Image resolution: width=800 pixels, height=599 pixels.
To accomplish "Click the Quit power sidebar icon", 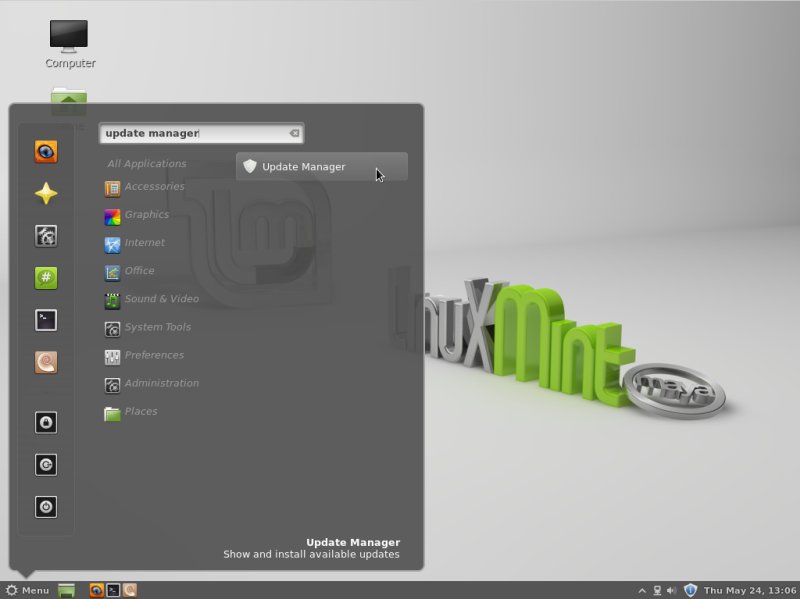I will point(46,507).
